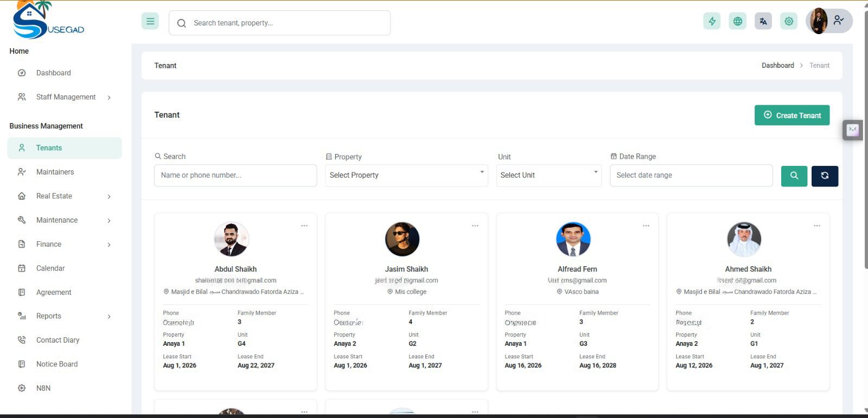Open user profile avatar menu
Viewport: 868px width, 418px height.
(x=829, y=21)
